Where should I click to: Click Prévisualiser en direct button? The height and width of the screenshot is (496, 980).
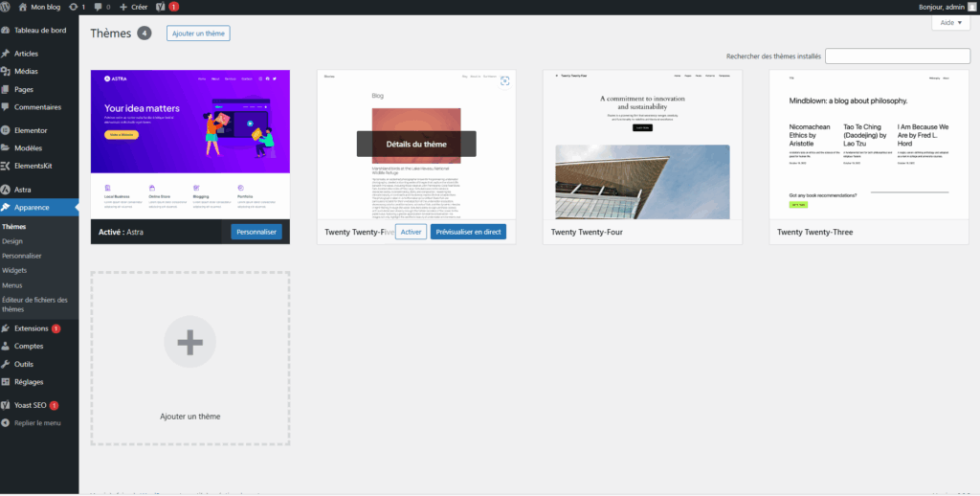pyautogui.click(x=468, y=232)
